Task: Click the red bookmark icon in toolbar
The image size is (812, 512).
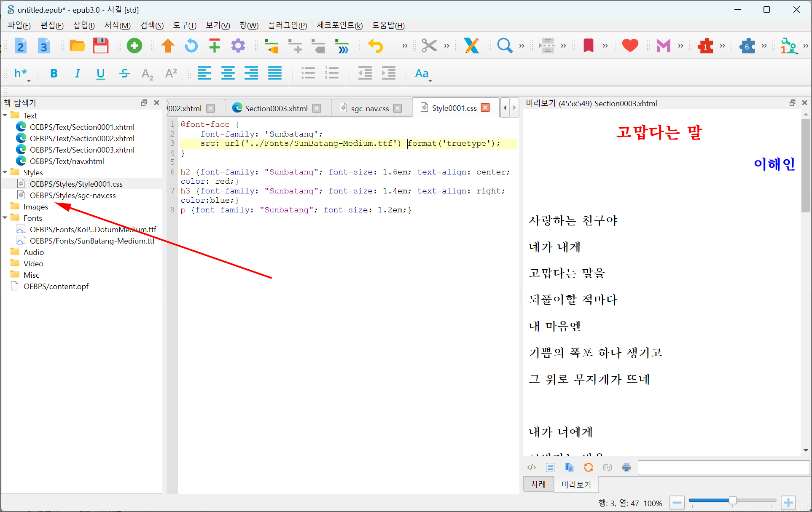Action: click(588, 46)
